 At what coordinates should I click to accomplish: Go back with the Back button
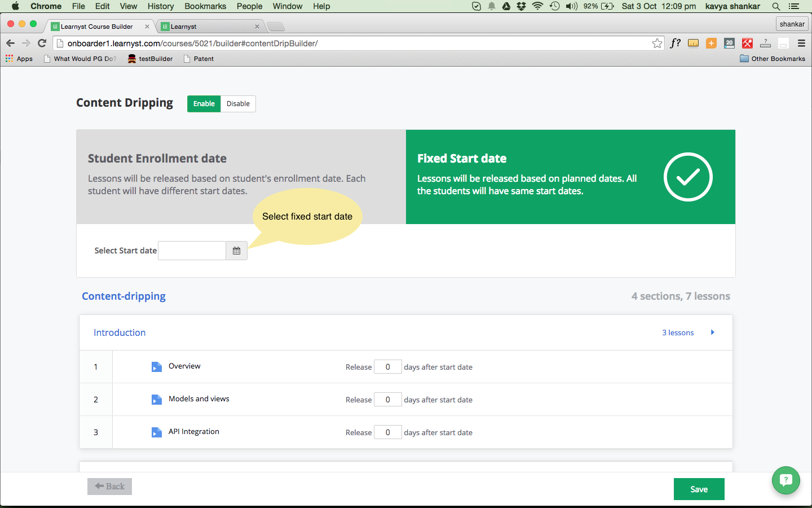pos(109,487)
